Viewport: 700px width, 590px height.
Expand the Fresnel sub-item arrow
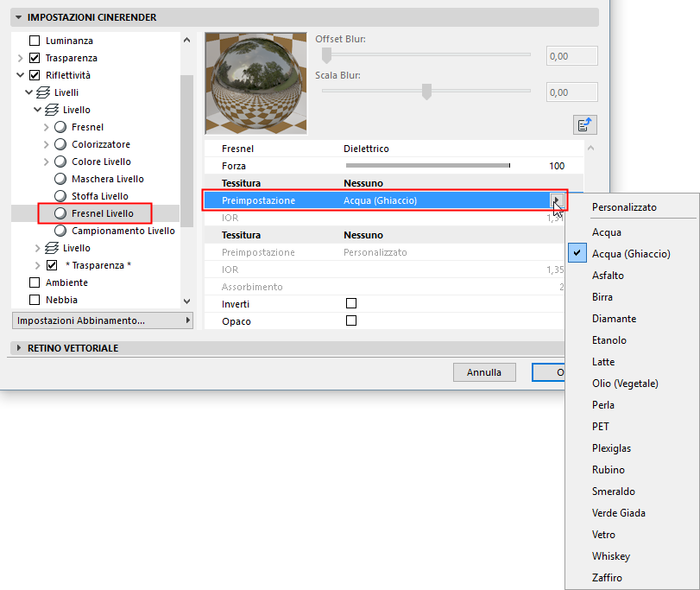pos(47,127)
